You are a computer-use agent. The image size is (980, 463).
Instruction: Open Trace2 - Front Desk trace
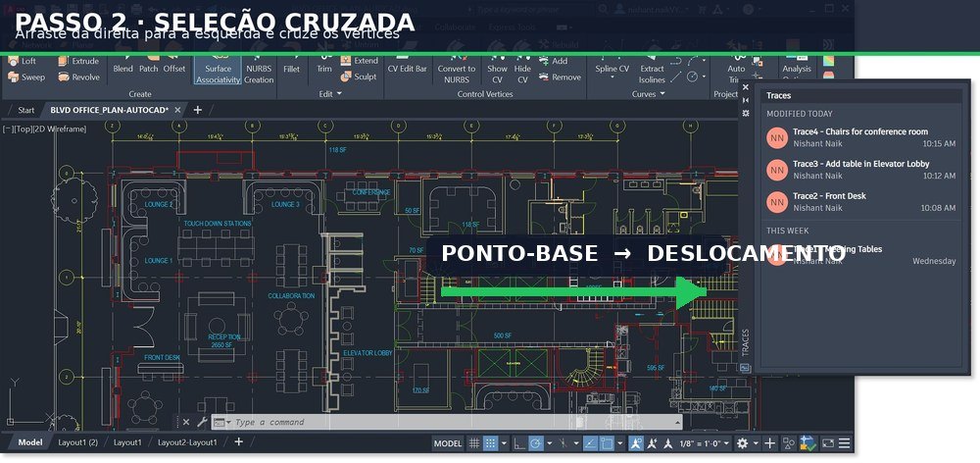click(x=860, y=201)
